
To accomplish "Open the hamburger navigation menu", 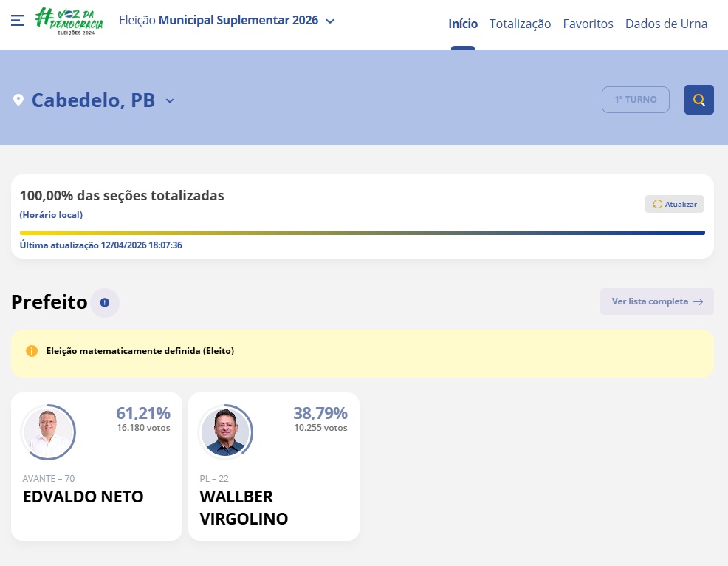I will (18, 21).
